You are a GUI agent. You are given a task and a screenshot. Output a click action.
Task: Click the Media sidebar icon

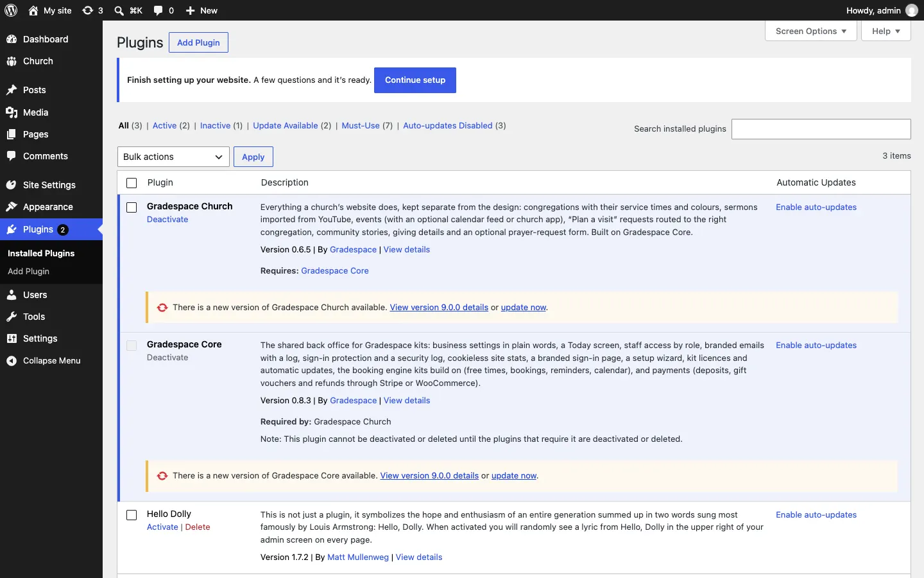pyautogui.click(x=12, y=112)
